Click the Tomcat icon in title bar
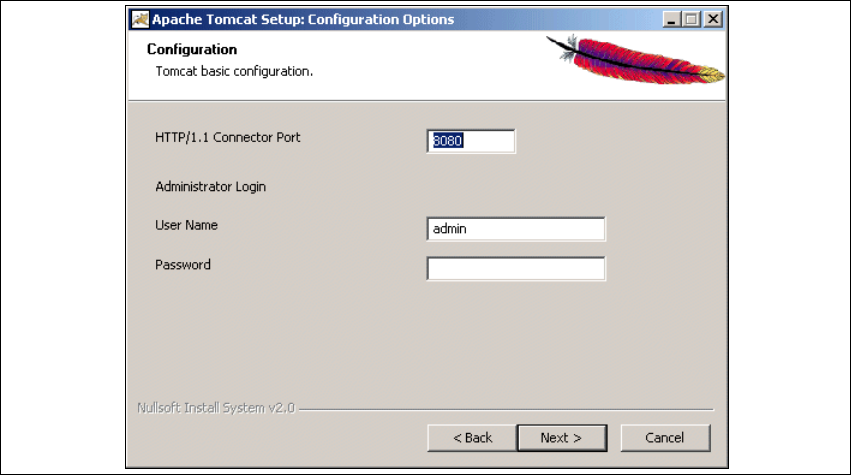 pos(140,19)
